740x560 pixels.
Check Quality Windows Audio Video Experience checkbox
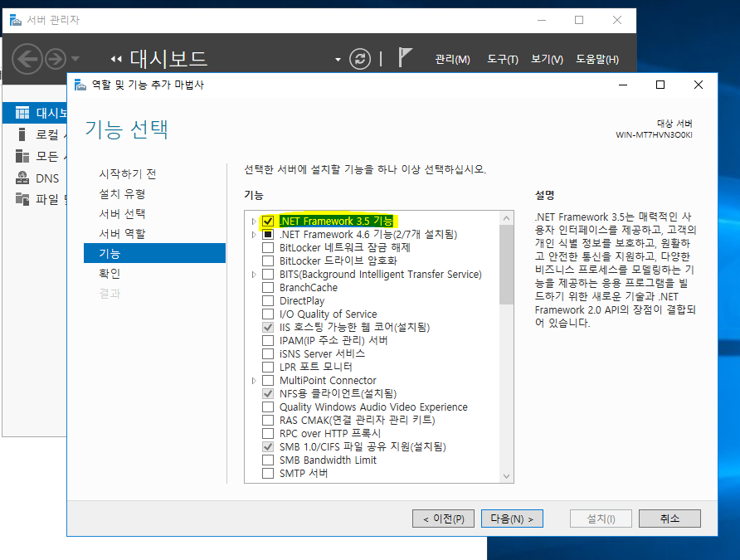(268, 407)
